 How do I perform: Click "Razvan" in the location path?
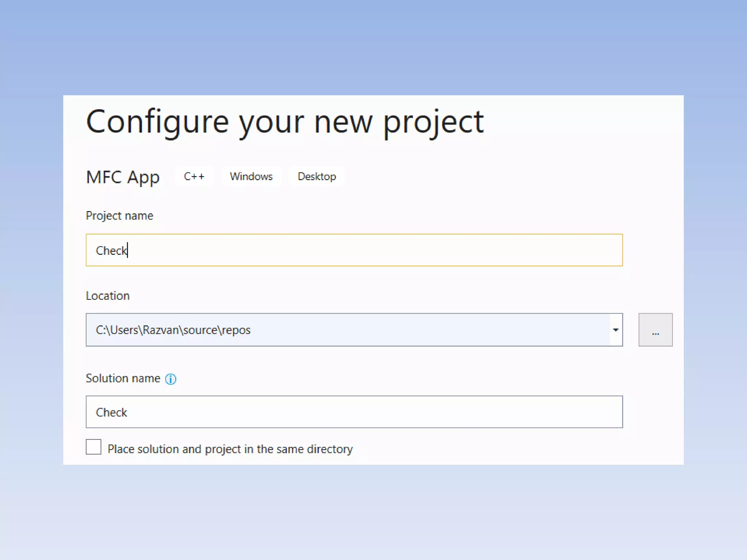[x=160, y=330]
